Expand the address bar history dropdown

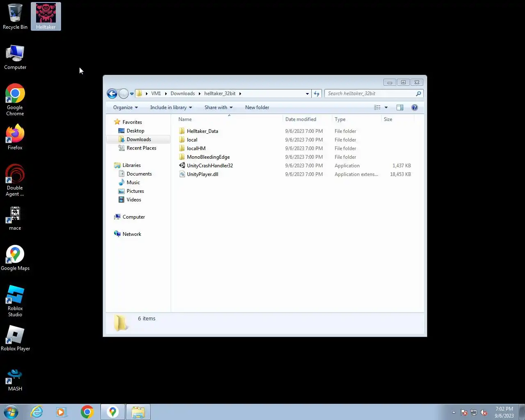[307, 94]
